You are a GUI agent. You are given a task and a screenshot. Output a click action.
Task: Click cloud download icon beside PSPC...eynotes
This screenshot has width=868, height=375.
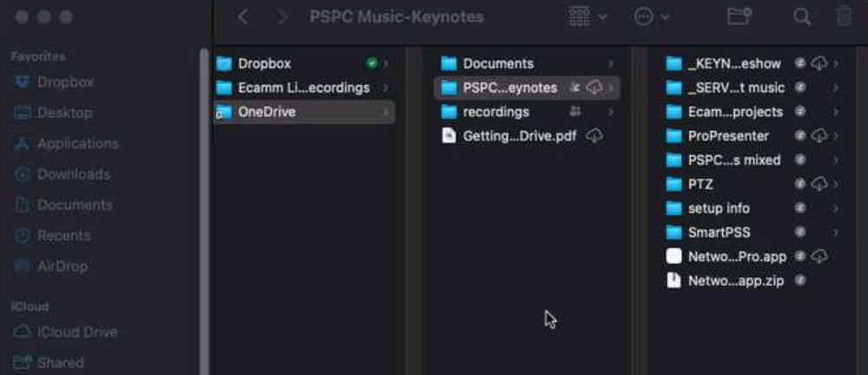click(x=594, y=88)
